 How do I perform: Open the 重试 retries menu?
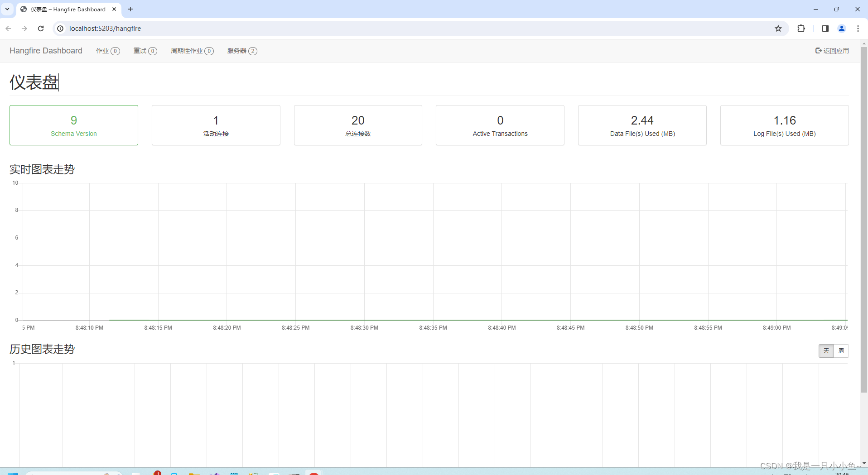click(x=145, y=51)
